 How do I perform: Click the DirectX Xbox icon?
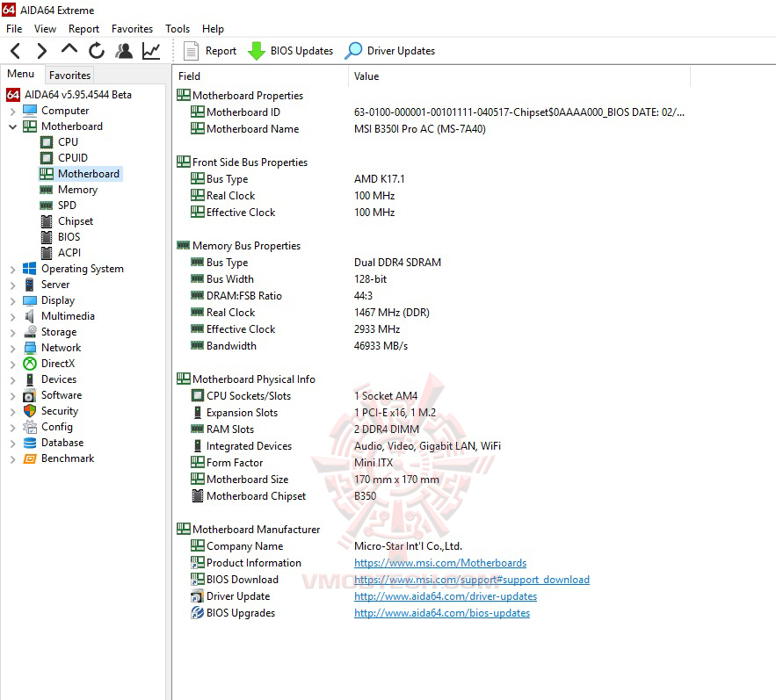[30, 364]
